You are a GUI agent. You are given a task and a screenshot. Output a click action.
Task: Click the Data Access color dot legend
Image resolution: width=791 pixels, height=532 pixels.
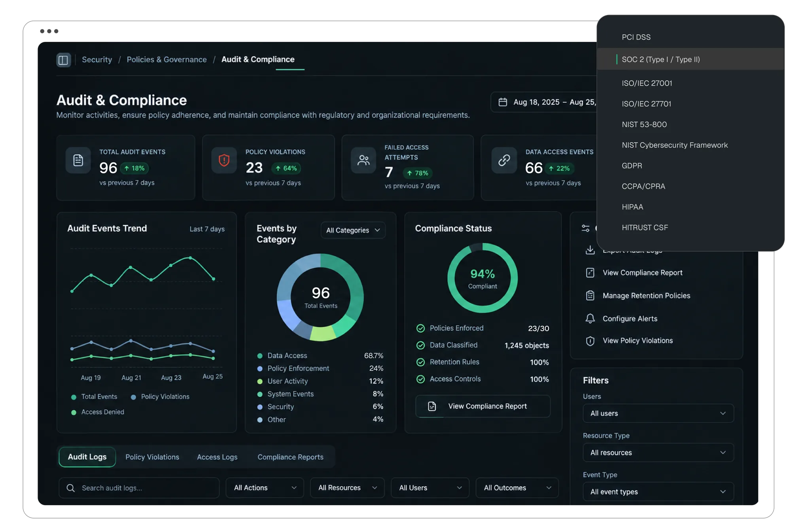click(x=260, y=356)
